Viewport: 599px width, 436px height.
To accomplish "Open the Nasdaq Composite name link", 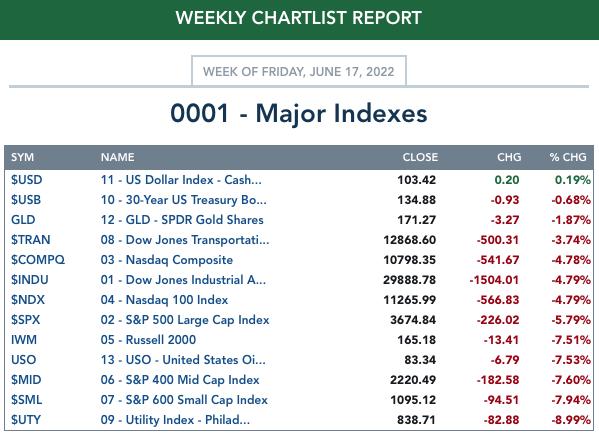I will [x=167, y=260].
